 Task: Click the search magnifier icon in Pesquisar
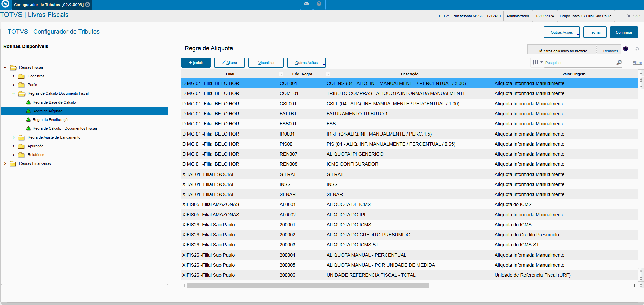point(619,63)
